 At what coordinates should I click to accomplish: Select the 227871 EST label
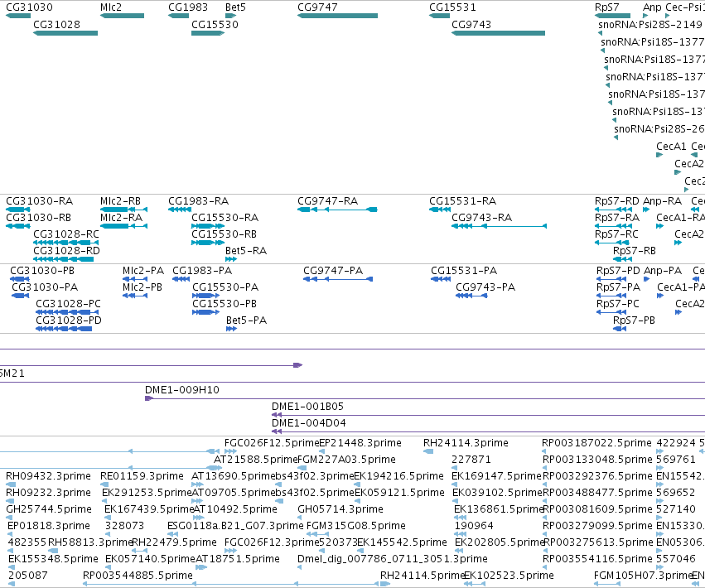click(x=471, y=460)
